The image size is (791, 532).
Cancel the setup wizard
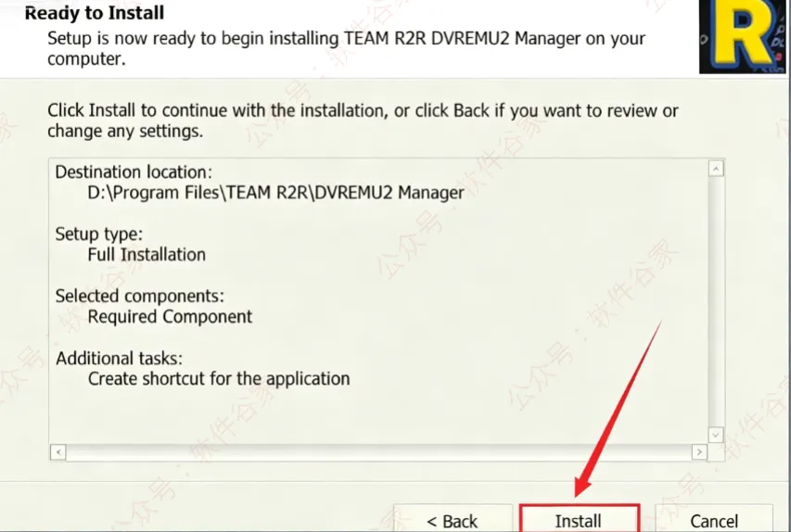coord(714,518)
